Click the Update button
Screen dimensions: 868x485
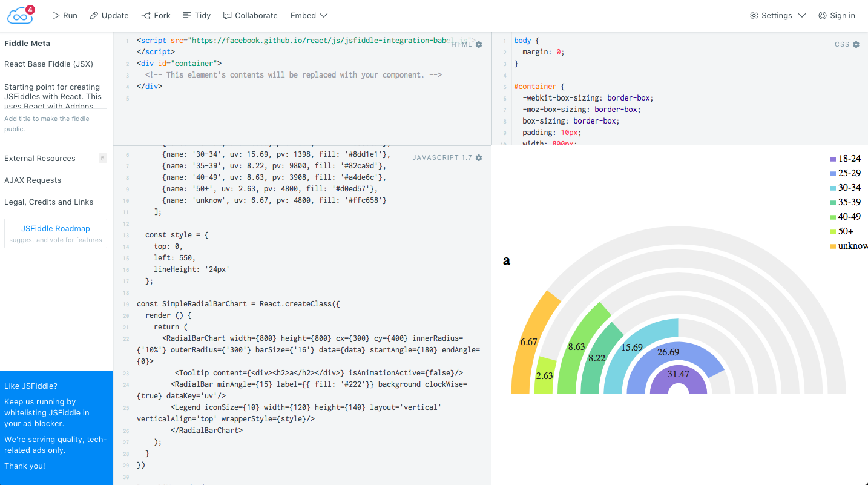pos(109,15)
